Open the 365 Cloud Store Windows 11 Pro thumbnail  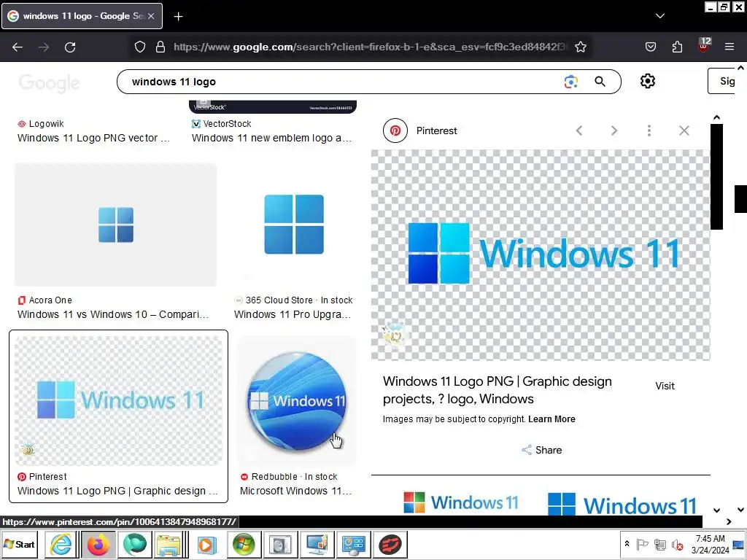pyautogui.click(x=294, y=225)
